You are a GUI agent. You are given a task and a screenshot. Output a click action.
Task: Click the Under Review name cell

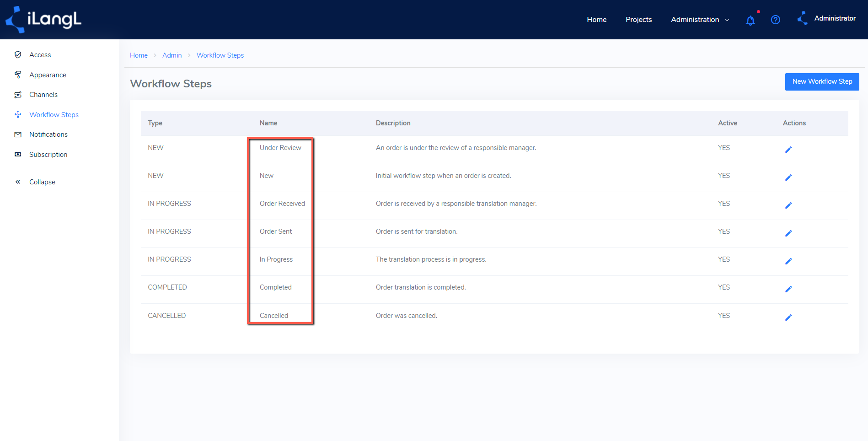[x=280, y=148]
